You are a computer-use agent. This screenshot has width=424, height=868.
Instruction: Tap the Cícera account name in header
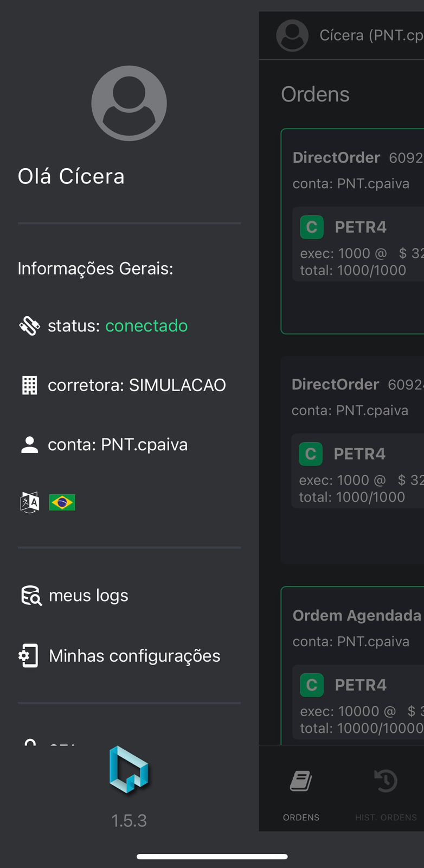pyautogui.click(x=371, y=35)
